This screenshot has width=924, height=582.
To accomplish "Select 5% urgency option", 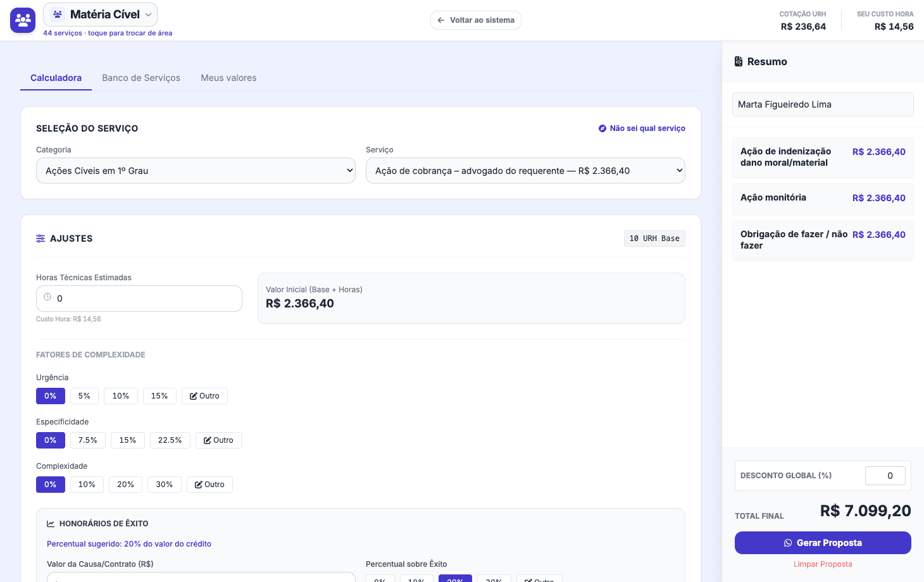I will click(84, 396).
